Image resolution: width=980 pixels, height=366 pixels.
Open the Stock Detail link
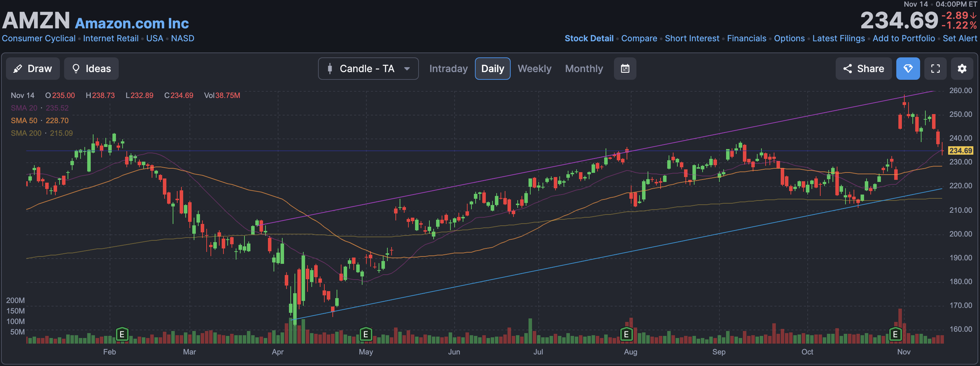click(x=589, y=38)
